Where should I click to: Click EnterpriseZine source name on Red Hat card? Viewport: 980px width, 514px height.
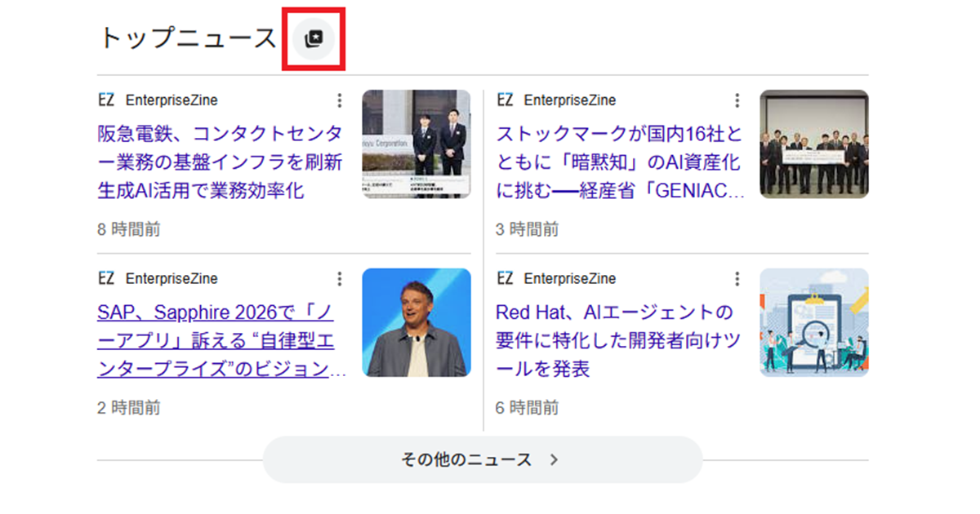(570, 279)
